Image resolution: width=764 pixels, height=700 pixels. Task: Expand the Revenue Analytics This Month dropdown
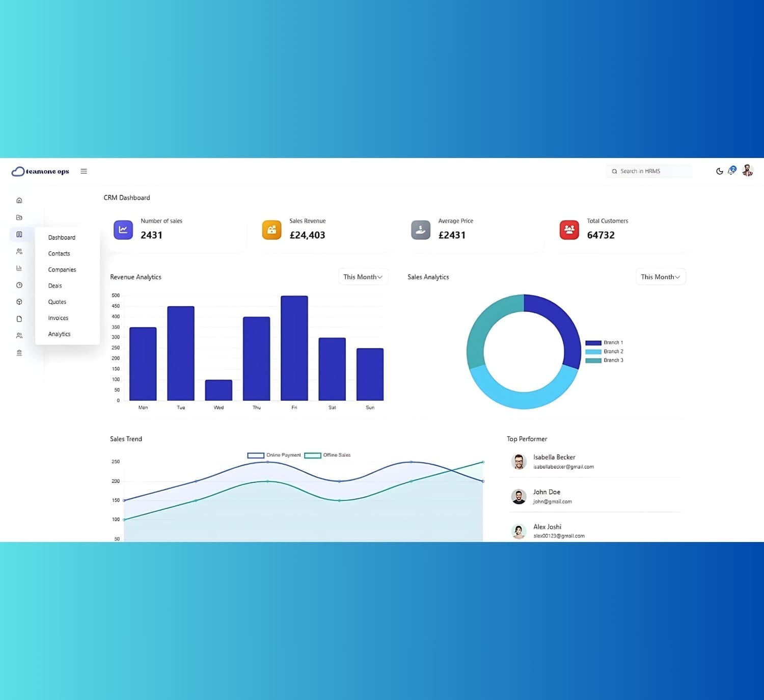point(363,277)
